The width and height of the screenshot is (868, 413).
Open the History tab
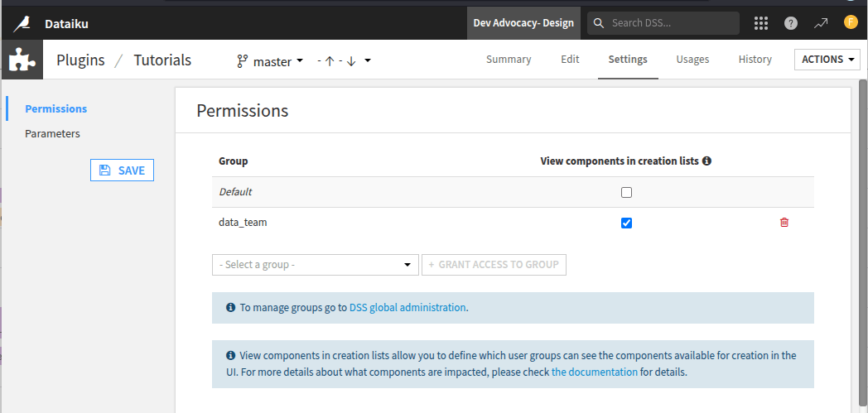(755, 59)
